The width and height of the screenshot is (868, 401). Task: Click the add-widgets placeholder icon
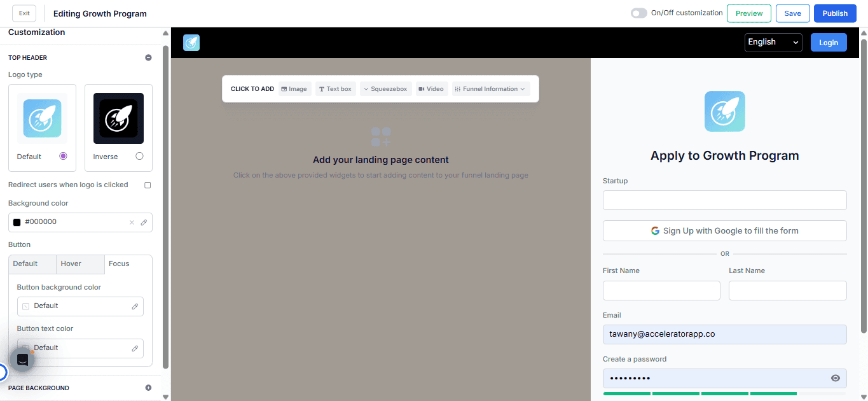(381, 136)
